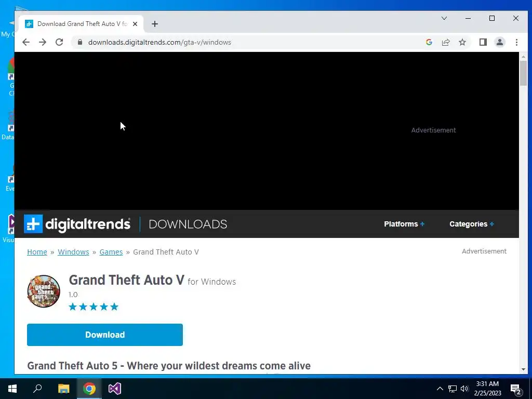Share this page using the share icon
This screenshot has height=399, width=532.
click(445, 42)
